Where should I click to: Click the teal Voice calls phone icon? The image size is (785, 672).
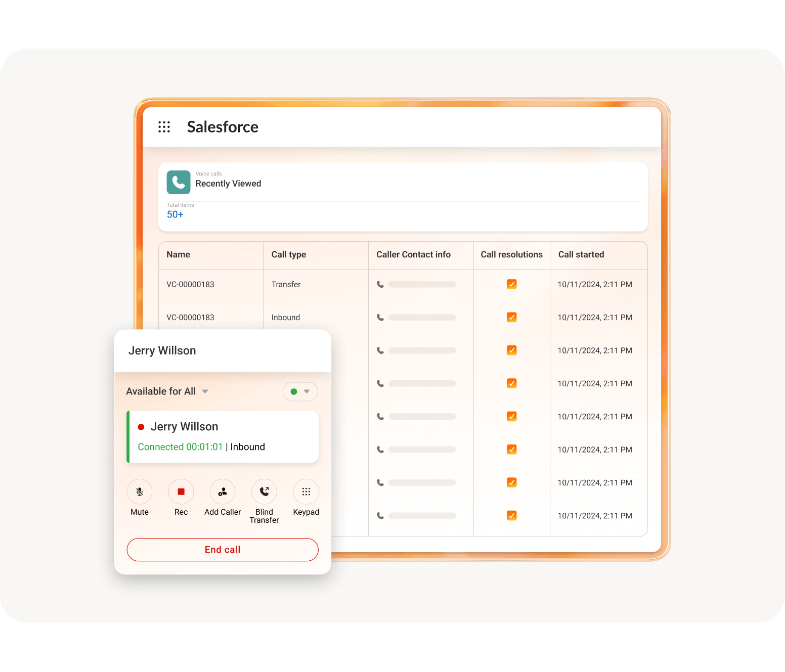click(178, 182)
